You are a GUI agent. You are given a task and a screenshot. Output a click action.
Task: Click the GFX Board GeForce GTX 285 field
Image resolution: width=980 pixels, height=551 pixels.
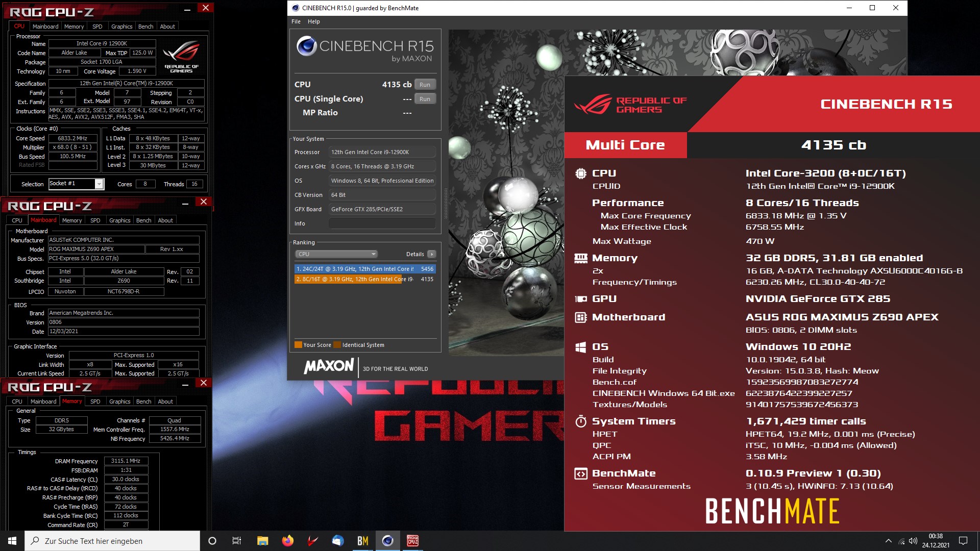click(x=382, y=209)
